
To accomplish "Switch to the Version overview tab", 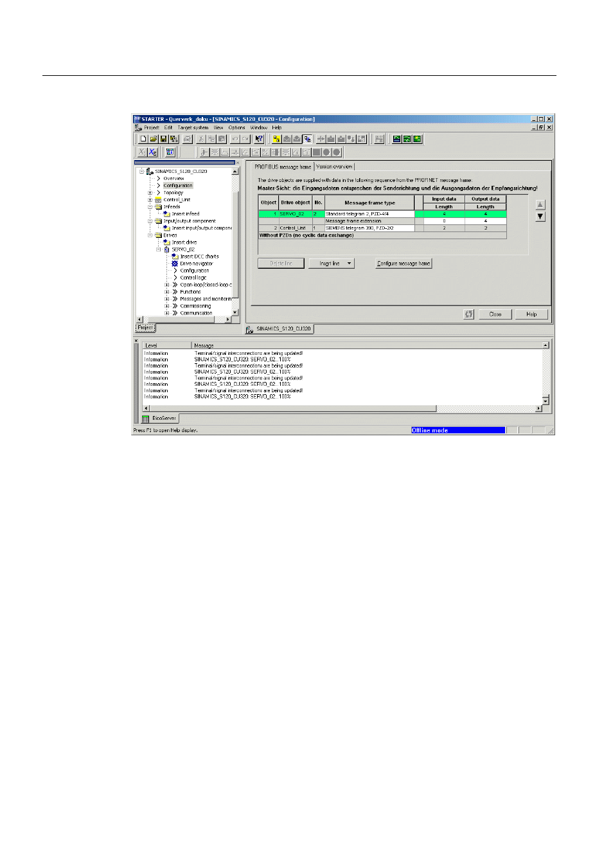I will click(x=334, y=167).
